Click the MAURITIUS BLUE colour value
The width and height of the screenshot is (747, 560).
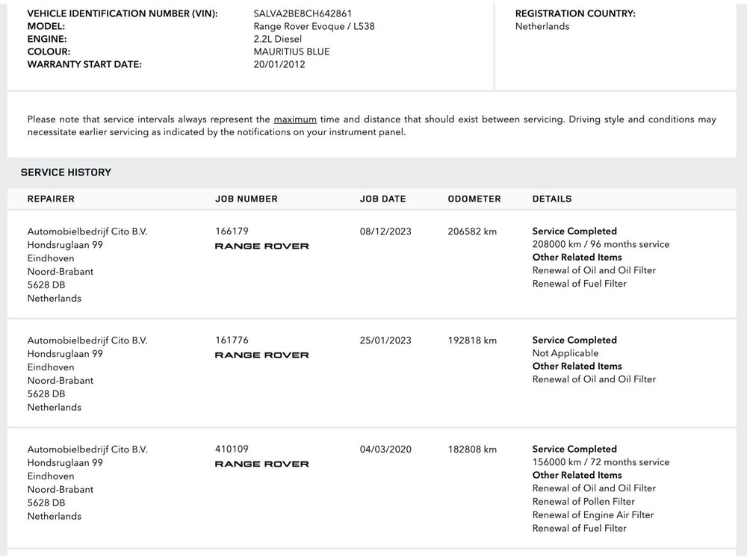tap(291, 52)
